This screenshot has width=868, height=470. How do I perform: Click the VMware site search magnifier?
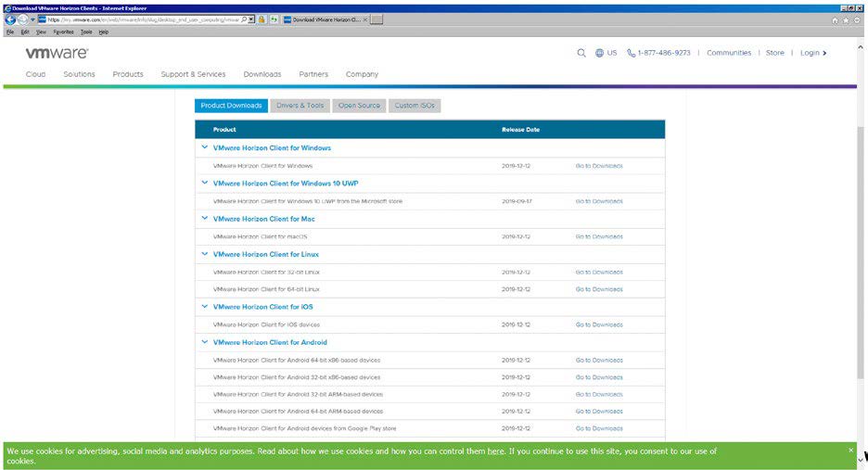581,53
